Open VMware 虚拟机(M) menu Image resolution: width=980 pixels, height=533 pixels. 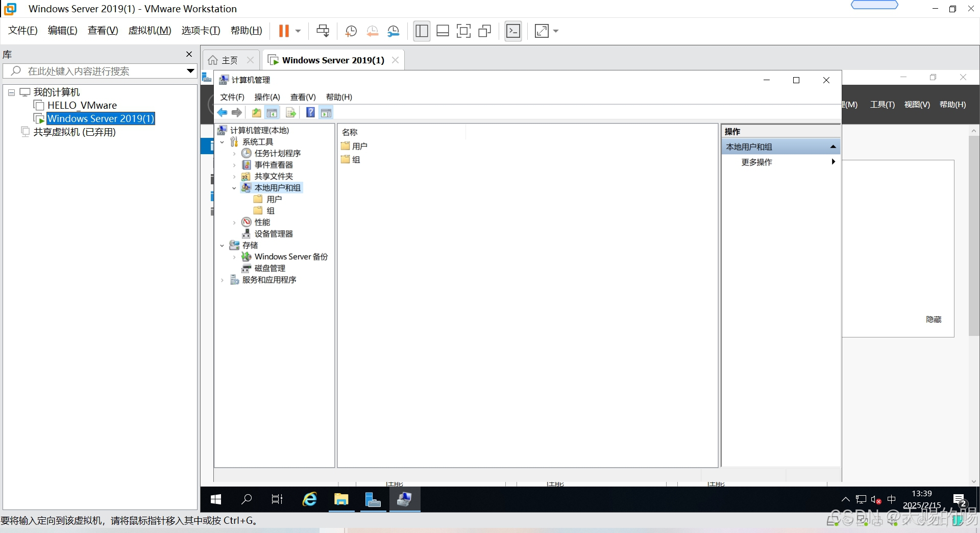pos(150,31)
